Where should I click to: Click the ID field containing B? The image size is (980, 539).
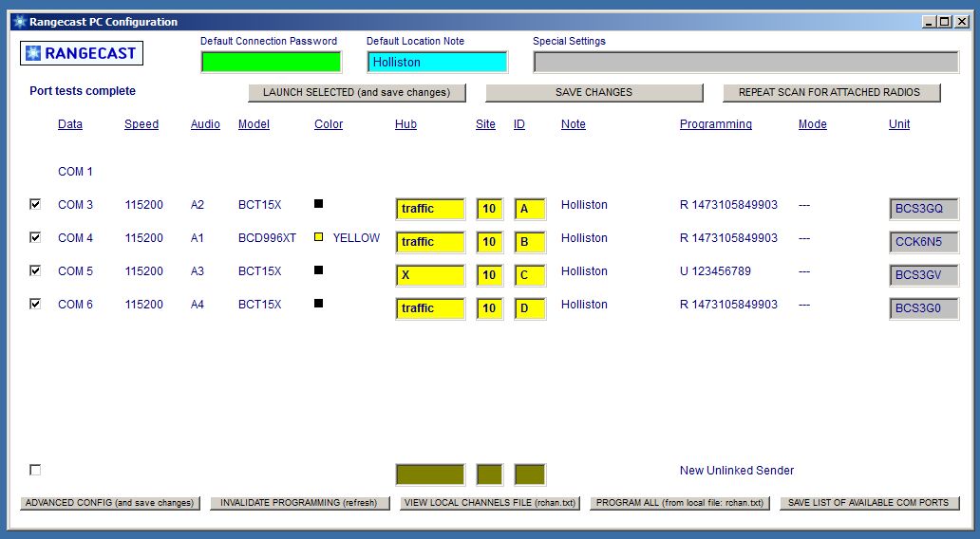point(530,242)
